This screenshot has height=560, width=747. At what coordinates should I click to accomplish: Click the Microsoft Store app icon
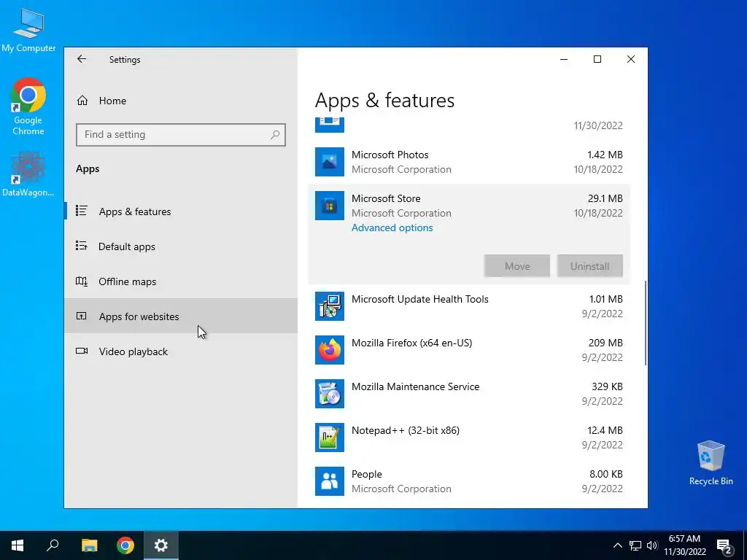point(330,206)
